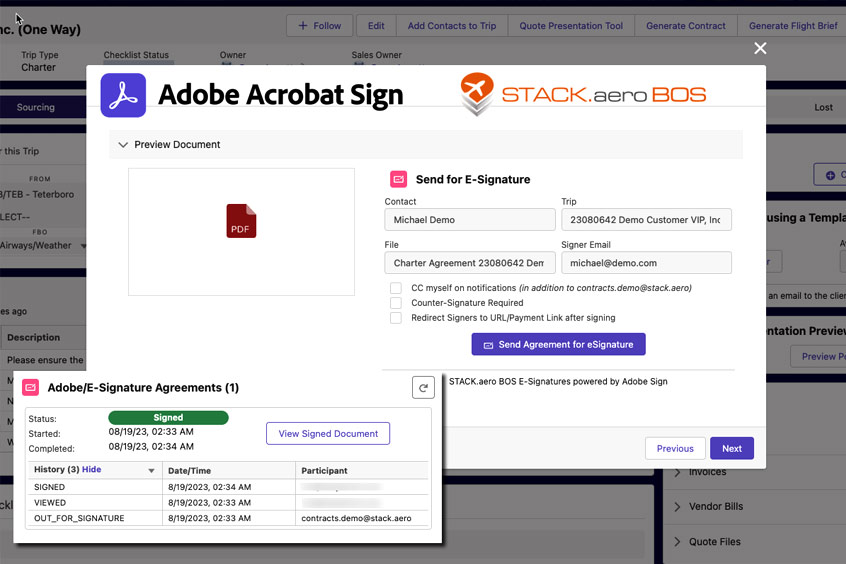Click the VIEWED history row
The height and width of the screenshot is (564, 846).
click(228, 502)
